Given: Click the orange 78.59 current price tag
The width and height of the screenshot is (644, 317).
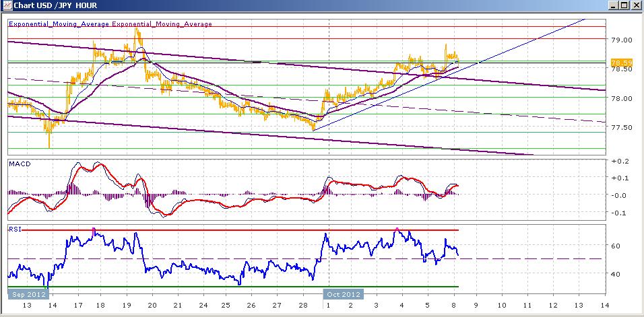Looking at the screenshot, I should [x=621, y=63].
